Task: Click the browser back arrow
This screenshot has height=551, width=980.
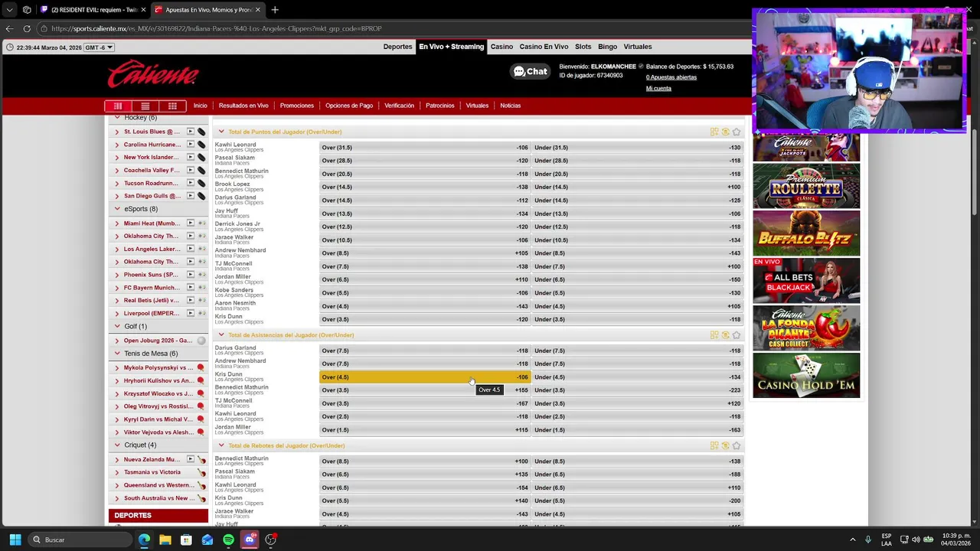Action: click(x=9, y=28)
